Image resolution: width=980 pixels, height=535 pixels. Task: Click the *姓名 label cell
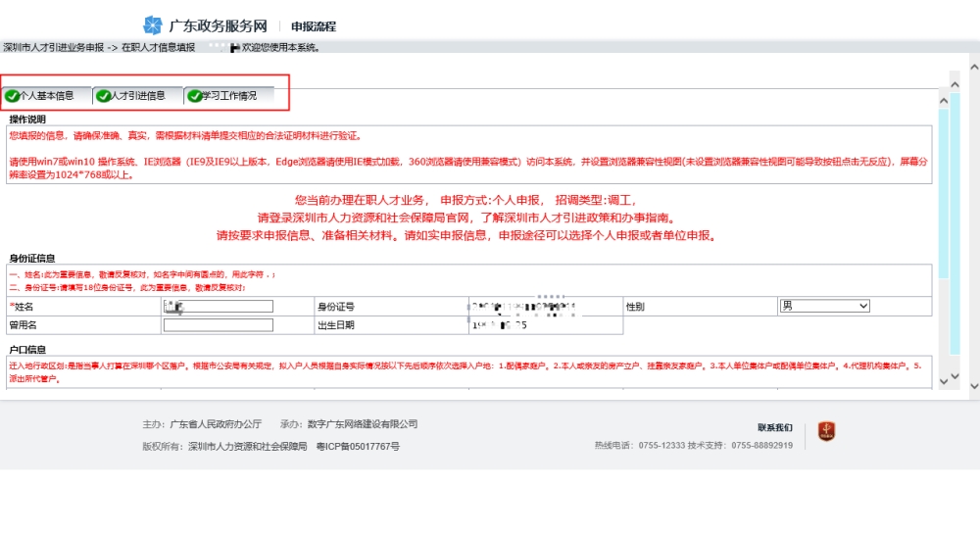tap(83, 307)
